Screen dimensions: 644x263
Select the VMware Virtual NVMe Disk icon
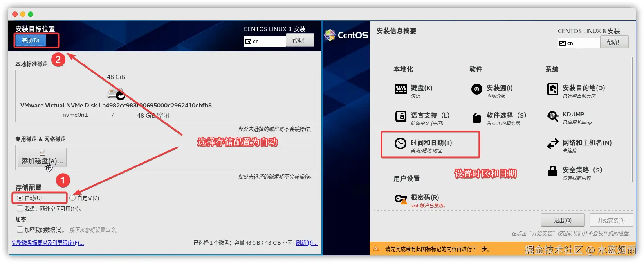116,93
